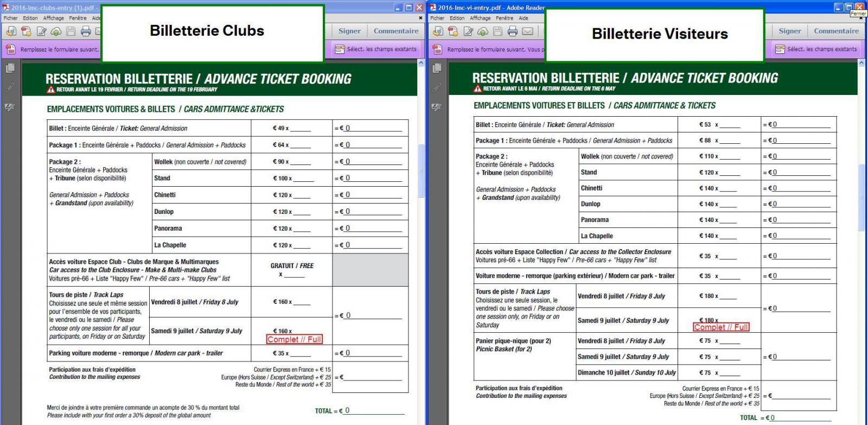Click red 'Complet // Full' label in visitors form
Image resolution: width=868 pixels, height=425 pixels.
[x=721, y=327]
